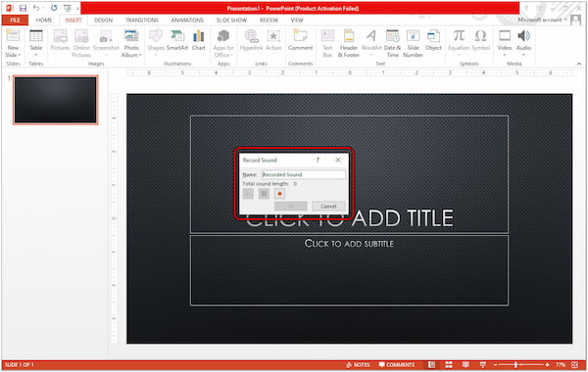This screenshot has height=372, width=588.
Task: Toggle the Comments pane in status bar
Action: click(x=397, y=365)
